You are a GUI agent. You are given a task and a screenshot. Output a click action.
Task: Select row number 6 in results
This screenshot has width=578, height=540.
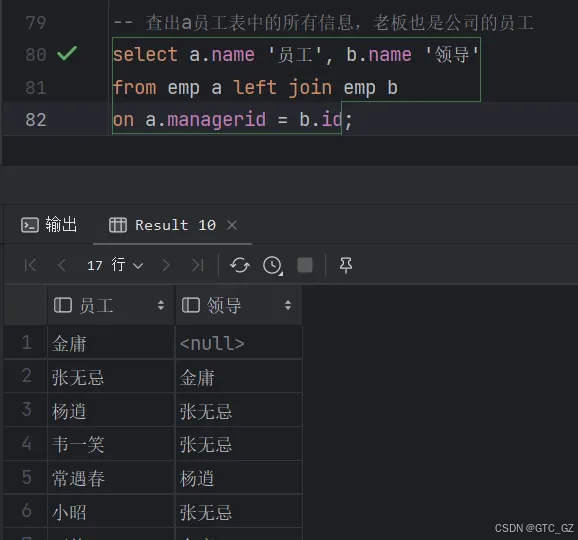(26, 511)
